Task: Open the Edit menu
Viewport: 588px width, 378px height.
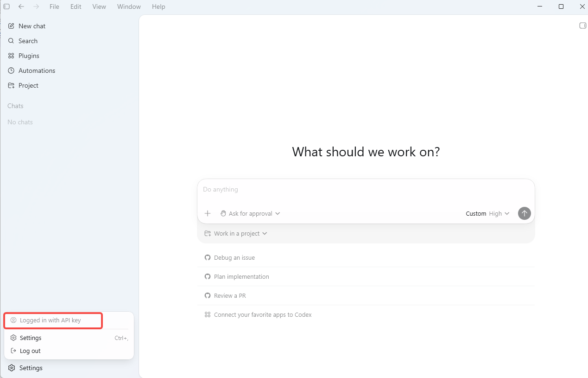Action: (76, 6)
